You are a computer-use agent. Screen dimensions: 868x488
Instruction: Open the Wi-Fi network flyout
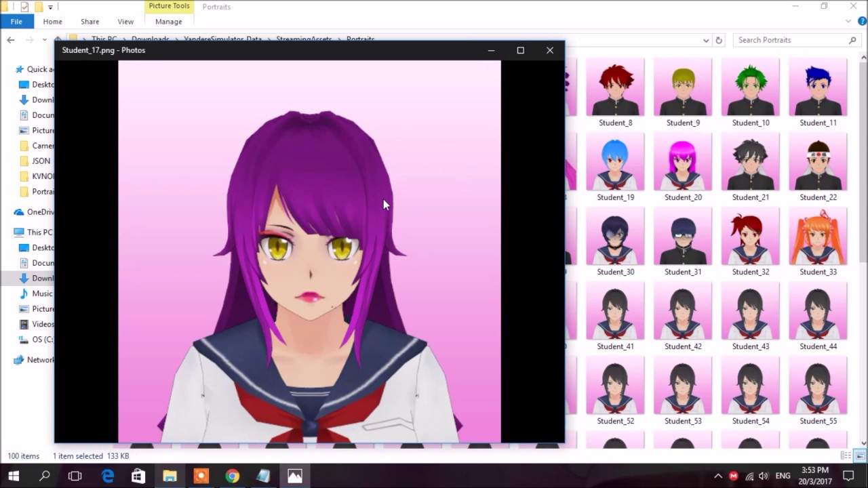click(x=749, y=476)
